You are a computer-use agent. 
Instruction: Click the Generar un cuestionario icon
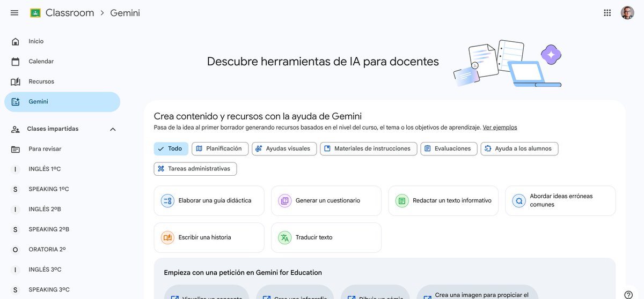tap(284, 201)
